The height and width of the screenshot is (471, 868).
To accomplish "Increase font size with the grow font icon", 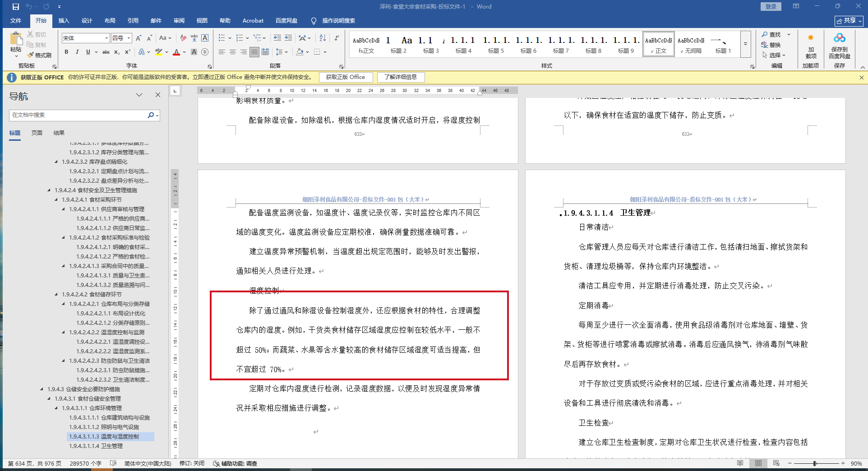I will pos(139,38).
